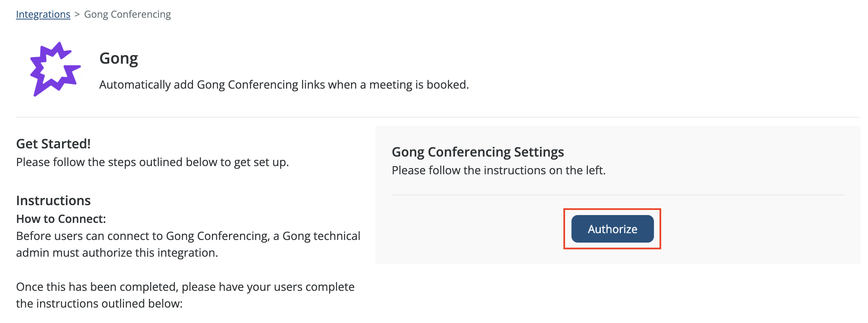
Task: Click the large Gong title heading
Action: coord(119,58)
